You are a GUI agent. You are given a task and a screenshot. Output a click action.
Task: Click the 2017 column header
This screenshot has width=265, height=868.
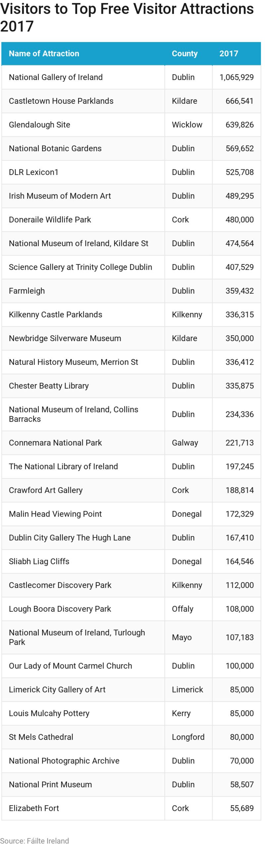coord(229,53)
